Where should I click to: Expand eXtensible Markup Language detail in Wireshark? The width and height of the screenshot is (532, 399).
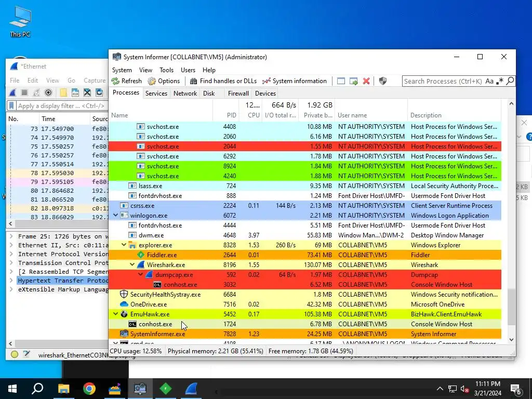coord(11,289)
